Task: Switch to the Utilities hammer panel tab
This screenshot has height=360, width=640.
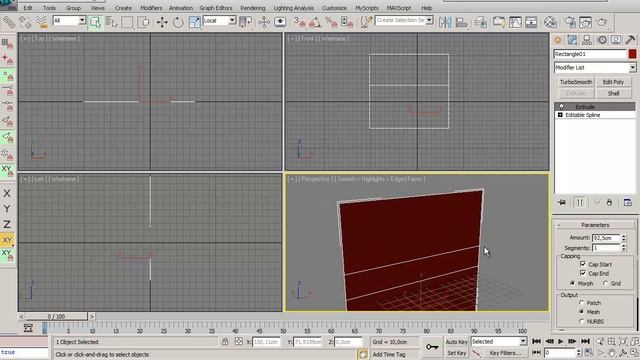Action: [630, 40]
